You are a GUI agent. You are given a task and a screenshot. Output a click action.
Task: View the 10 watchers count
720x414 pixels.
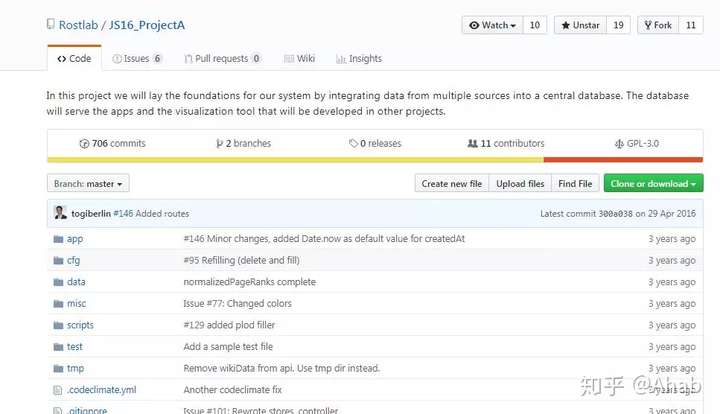point(535,25)
